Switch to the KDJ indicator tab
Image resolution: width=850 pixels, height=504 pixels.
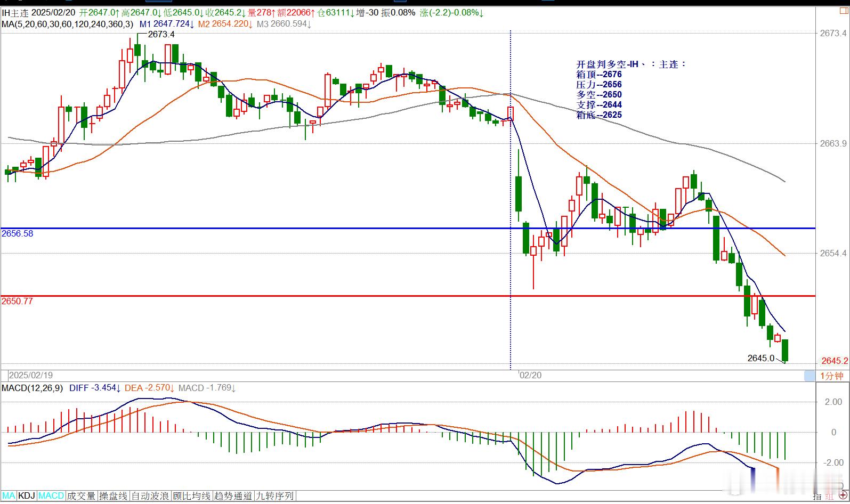coord(27,496)
